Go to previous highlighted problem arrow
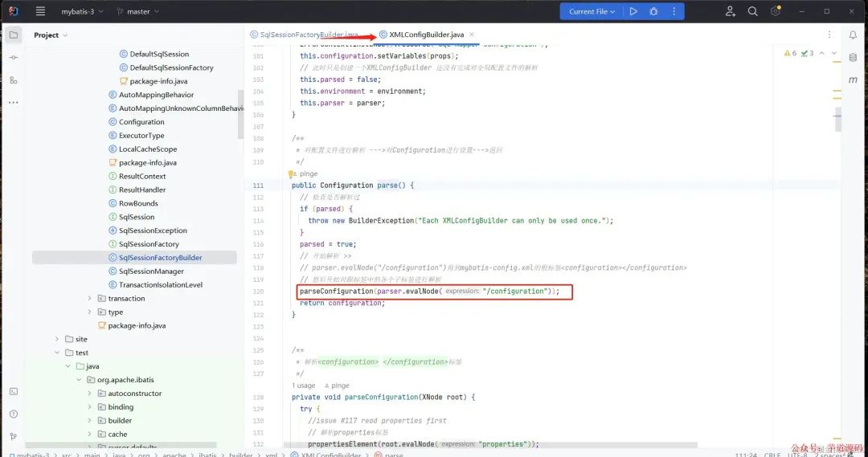Screen dimensions: 868x457 click(822, 53)
